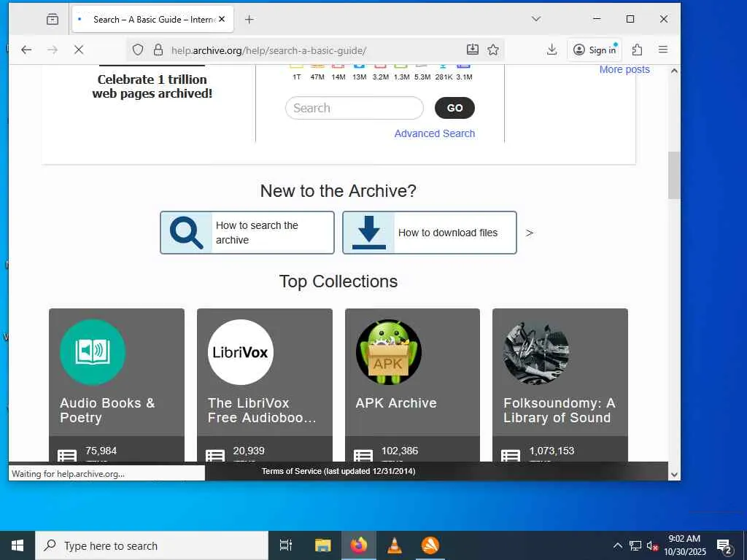Click the 20,939 items count
Screen dimensions: 747x560
click(249, 451)
